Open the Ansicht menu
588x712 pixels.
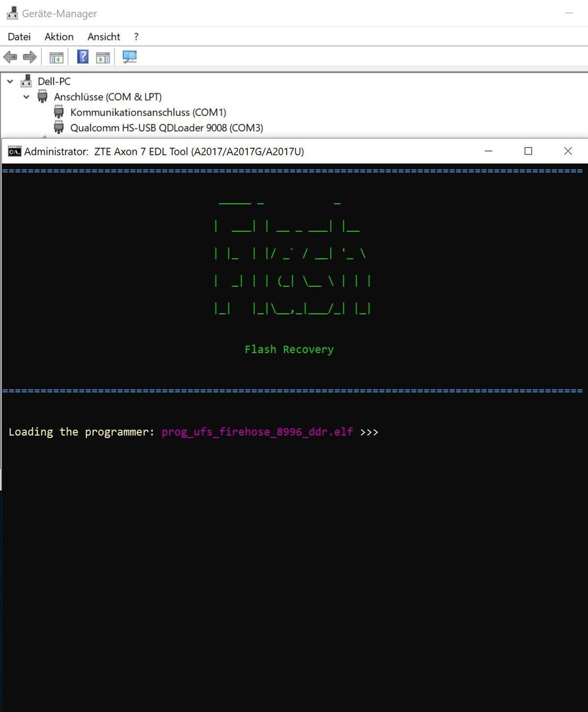pos(104,37)
